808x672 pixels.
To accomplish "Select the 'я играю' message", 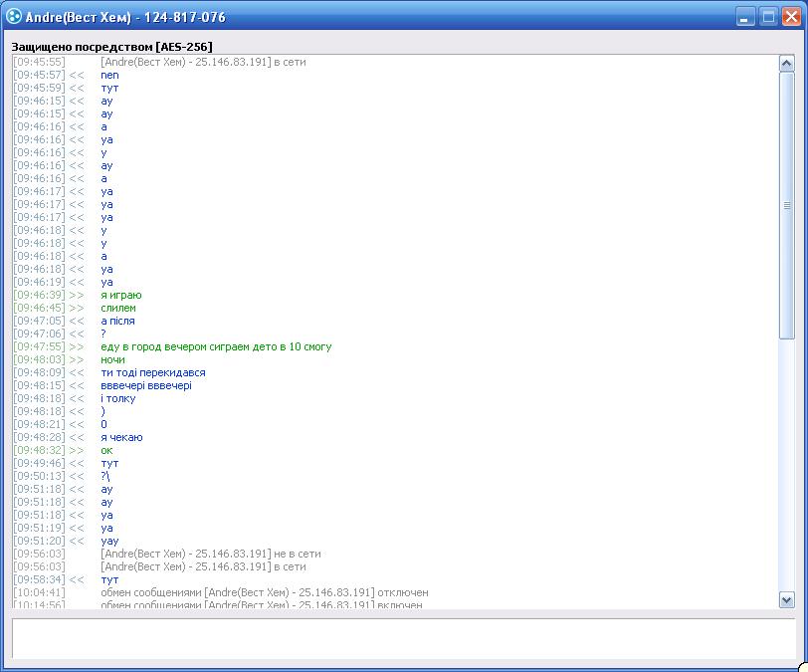I will [x=121, y=295].
